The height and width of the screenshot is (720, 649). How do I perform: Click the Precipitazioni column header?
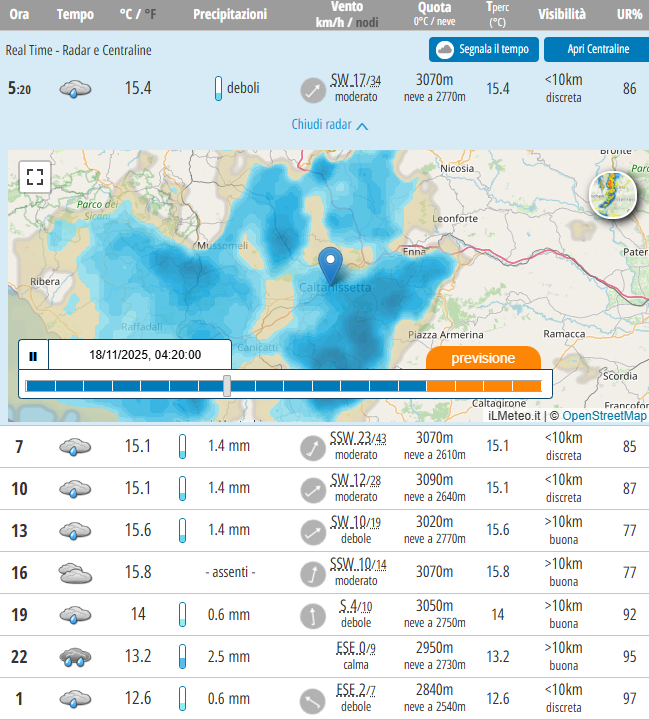(x=230, y=15)
